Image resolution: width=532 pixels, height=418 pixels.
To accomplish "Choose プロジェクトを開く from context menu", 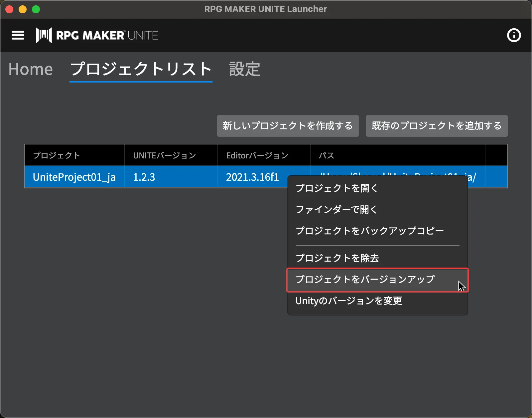I will (x=337, y=188).
